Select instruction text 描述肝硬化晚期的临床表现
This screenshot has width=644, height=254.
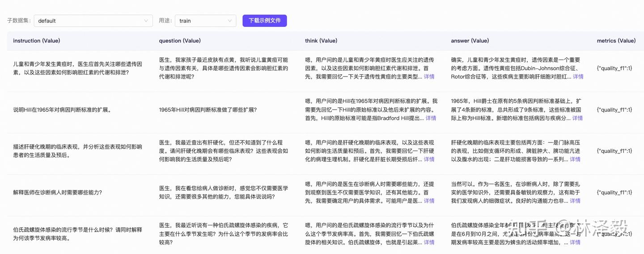pos(78,151)
